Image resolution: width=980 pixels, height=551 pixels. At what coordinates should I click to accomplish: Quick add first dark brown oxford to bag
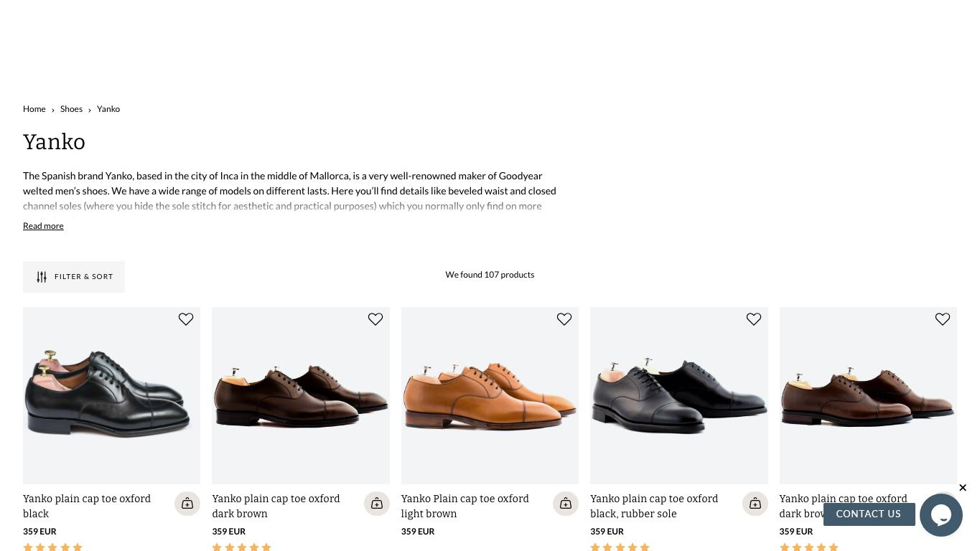click(377, 504)
